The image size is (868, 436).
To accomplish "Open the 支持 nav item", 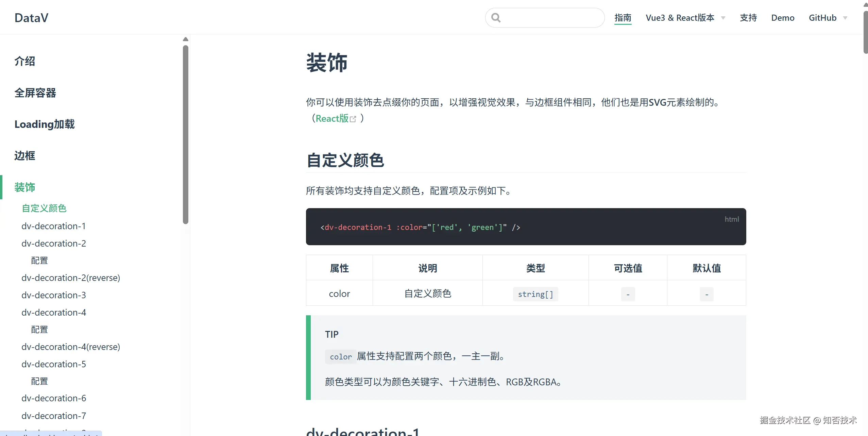I will [748, 18].
